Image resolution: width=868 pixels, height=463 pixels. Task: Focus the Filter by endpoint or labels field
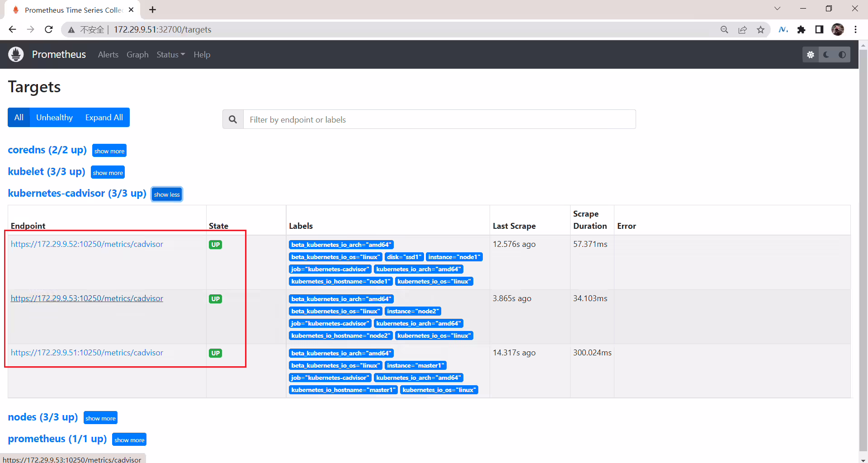point(439,119)
